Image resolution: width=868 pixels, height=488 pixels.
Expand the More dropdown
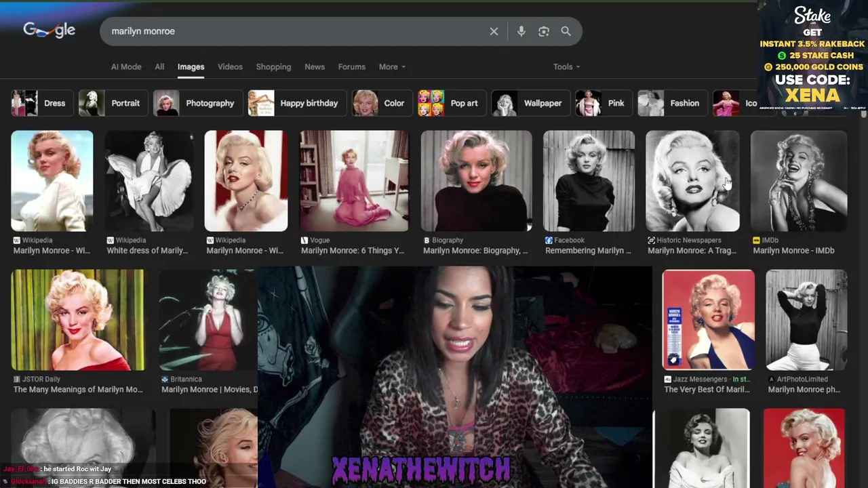392,66
